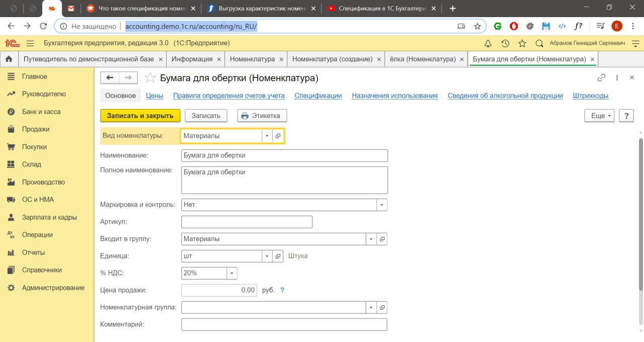Open the Штрихкоды tab

[x=591, y=96]
